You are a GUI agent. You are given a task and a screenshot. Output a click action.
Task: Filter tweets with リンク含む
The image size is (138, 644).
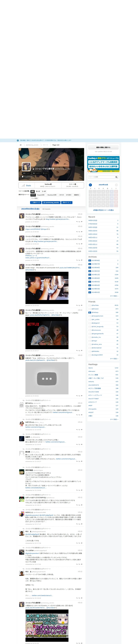click(x=35, y=198)
